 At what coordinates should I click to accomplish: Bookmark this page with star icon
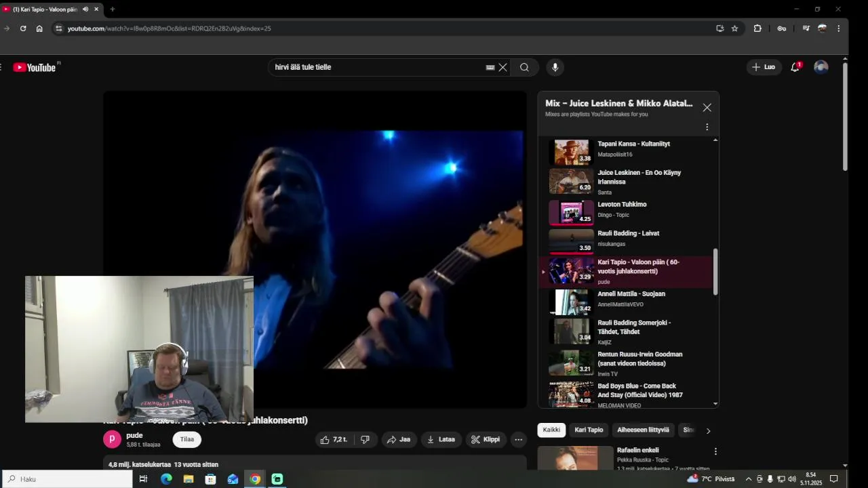pos(734,28)
